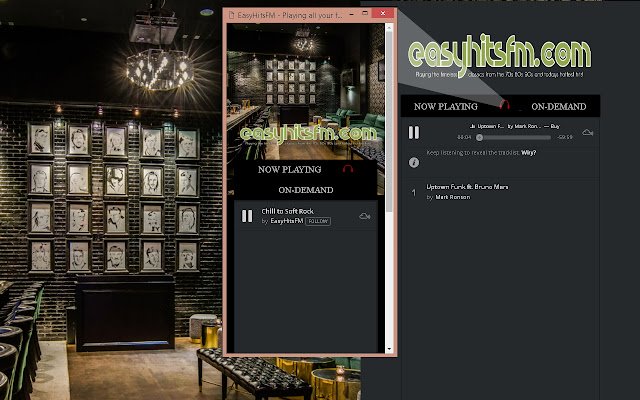Viewport: 640px width, 400px height.
Task: Minimize the EasyHitsFM popup window
Action: 351,13
